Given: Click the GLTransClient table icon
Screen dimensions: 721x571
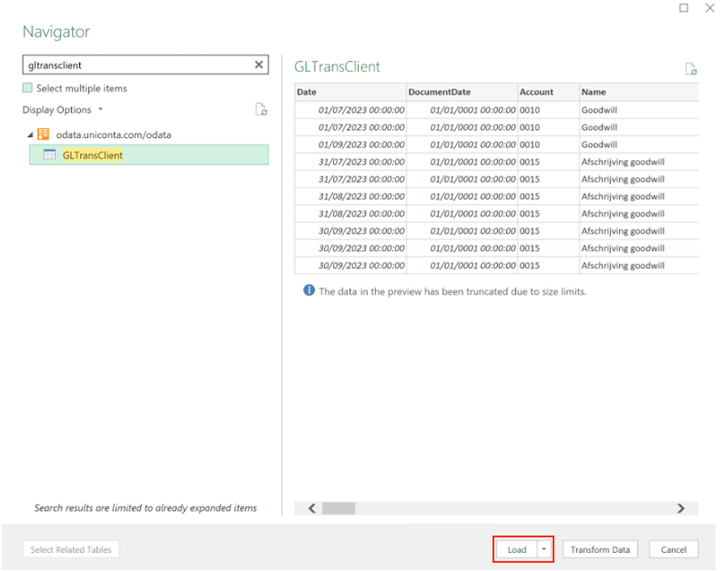Looking at the screenshot, I should 49,155.
